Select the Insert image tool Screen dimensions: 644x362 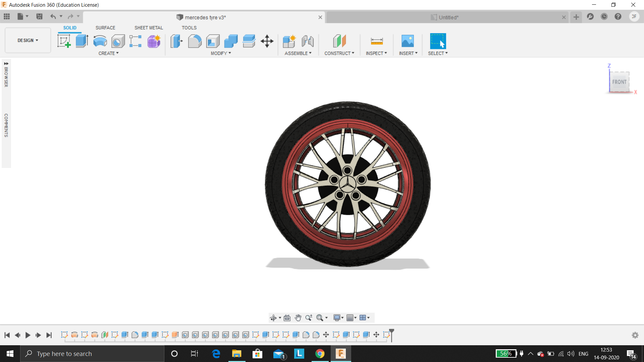[x=408, y=41]
